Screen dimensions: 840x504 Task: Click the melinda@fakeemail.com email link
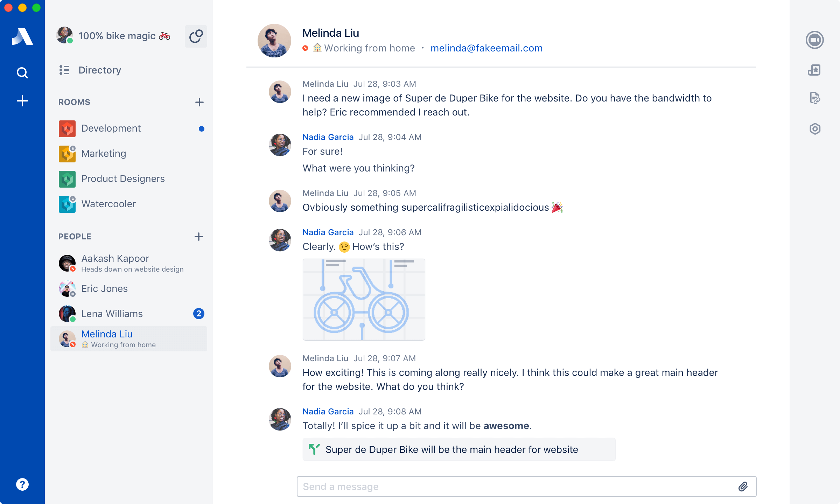pyautogui.click(x=486, y=48)
